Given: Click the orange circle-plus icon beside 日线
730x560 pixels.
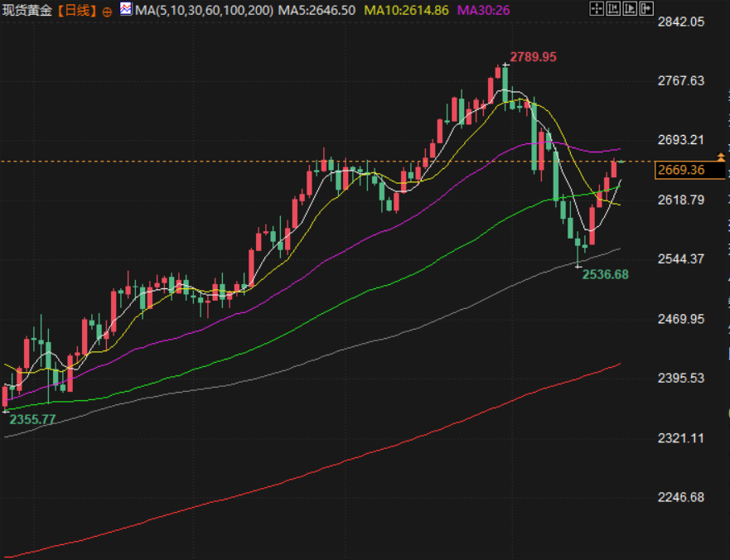Looking at the screenshot, I should [x=107, y=12].
